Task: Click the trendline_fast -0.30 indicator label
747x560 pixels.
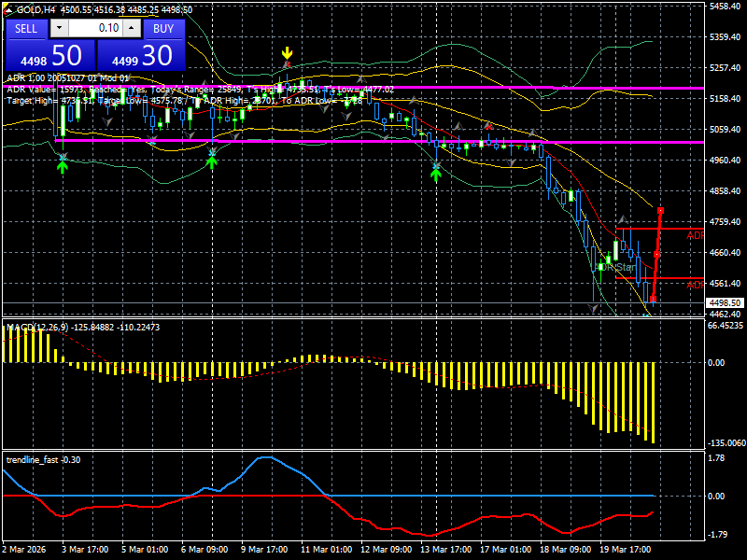Action: (x=43, y=460)
